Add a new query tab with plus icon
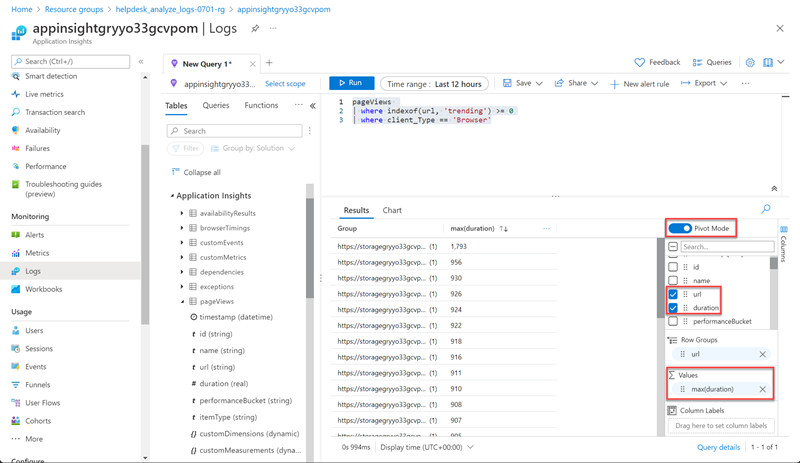The image size is (800, 463). coord(269,63)
